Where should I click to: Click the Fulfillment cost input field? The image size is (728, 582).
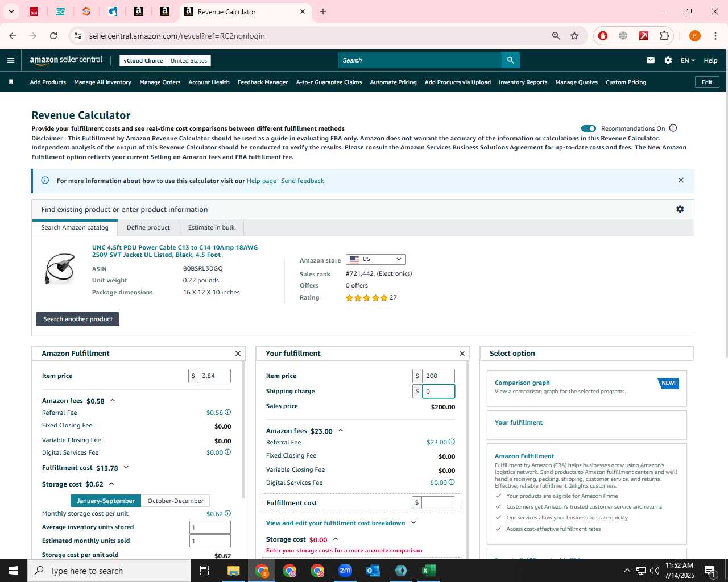(437, 502)
